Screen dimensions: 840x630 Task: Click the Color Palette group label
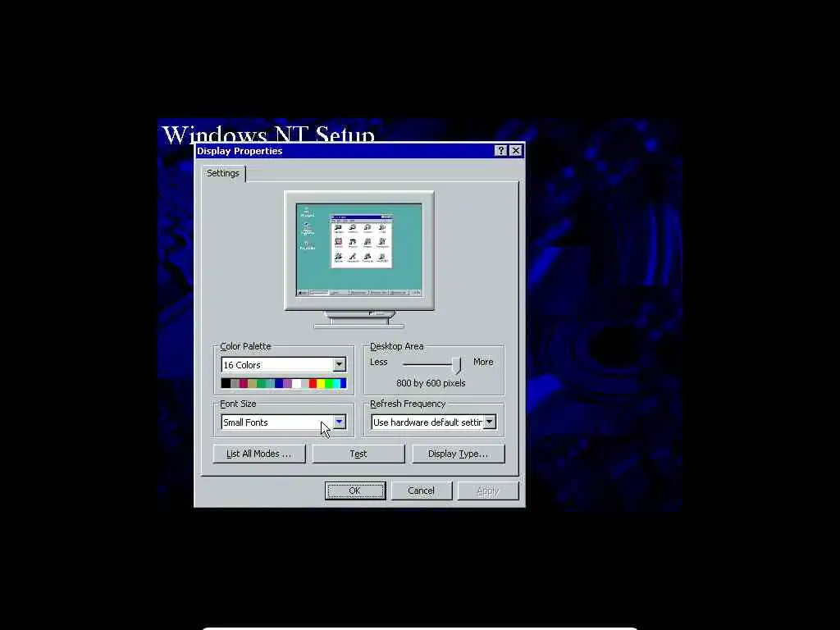click(x=245, y=347)
